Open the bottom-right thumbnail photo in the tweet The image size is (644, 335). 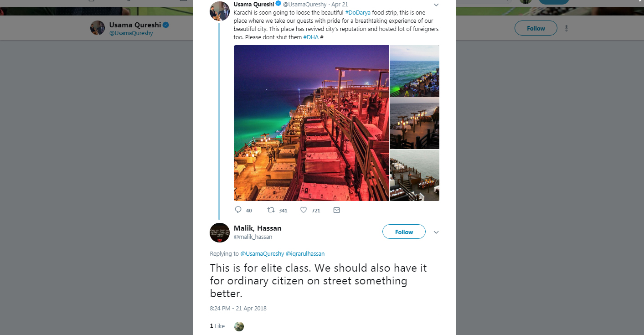click(x=414, y=175)
